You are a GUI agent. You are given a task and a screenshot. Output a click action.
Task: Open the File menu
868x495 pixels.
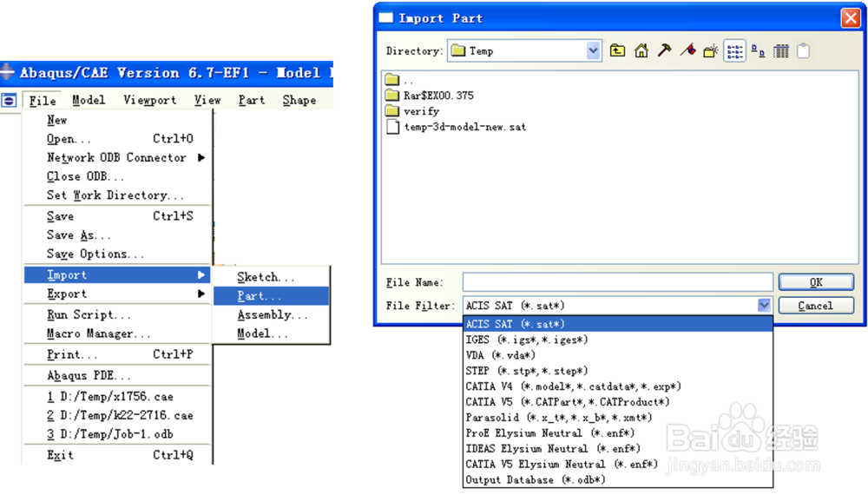pyautogui.click(x=43, y=100)
